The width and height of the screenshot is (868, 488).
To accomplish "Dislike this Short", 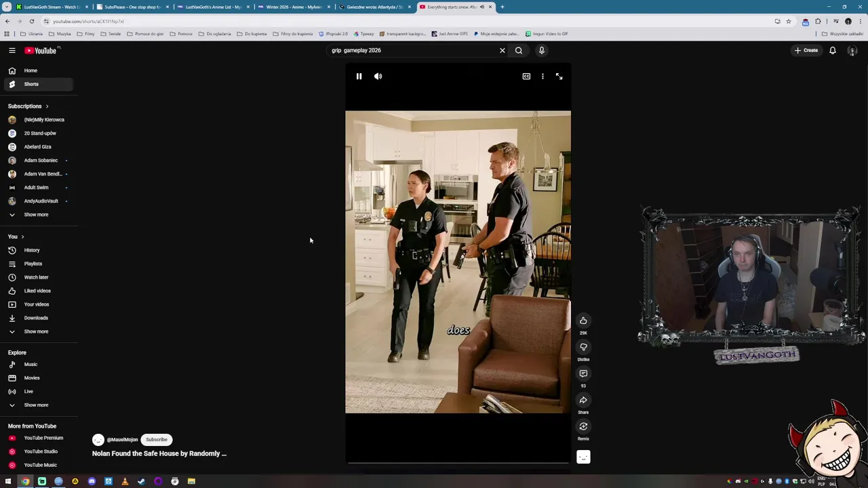I will (x=583, y=347).
